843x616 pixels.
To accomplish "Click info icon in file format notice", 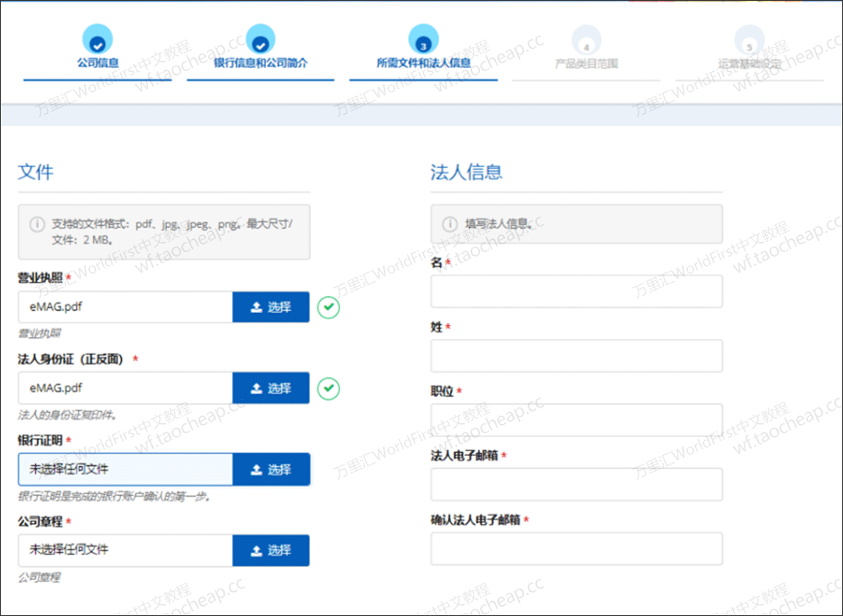I will point(37,224).
